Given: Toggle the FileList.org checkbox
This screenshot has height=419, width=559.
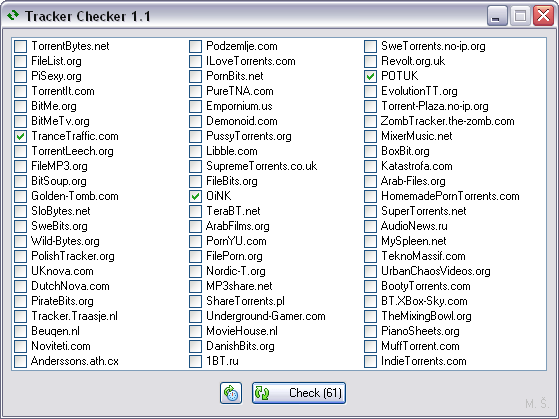Looking at the screenshot, I should point(20,61).
